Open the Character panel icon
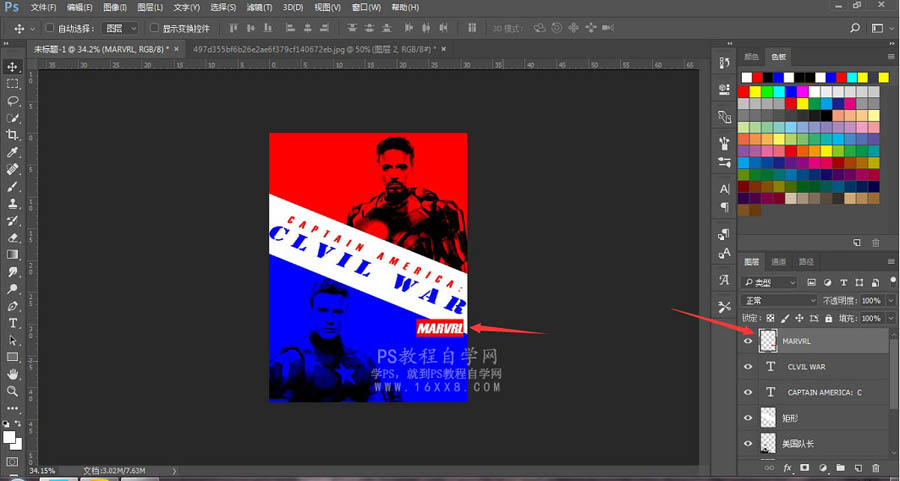The height and width of the screenshot is (481, 900). point(724,189)
